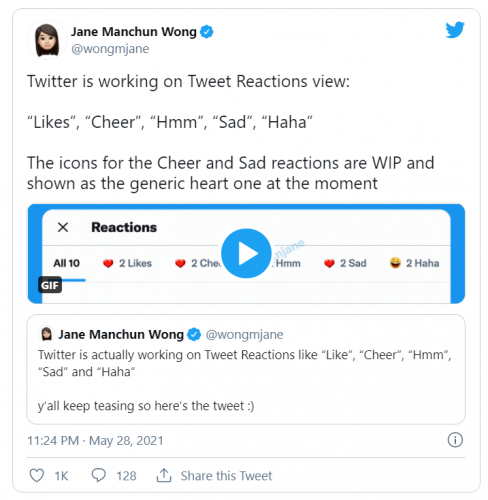Click Share this Tweet link
Image resolution: width=488 pixels, height=500 pixels.
point(226,476)
